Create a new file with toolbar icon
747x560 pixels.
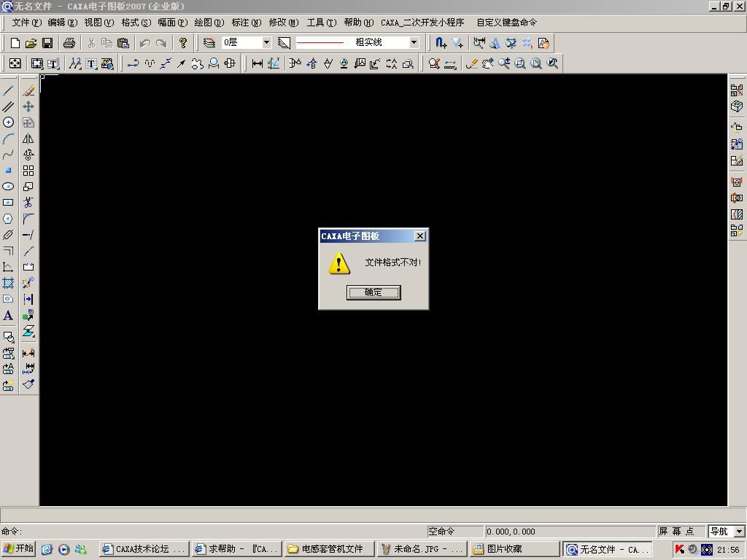tap(15, 43)
